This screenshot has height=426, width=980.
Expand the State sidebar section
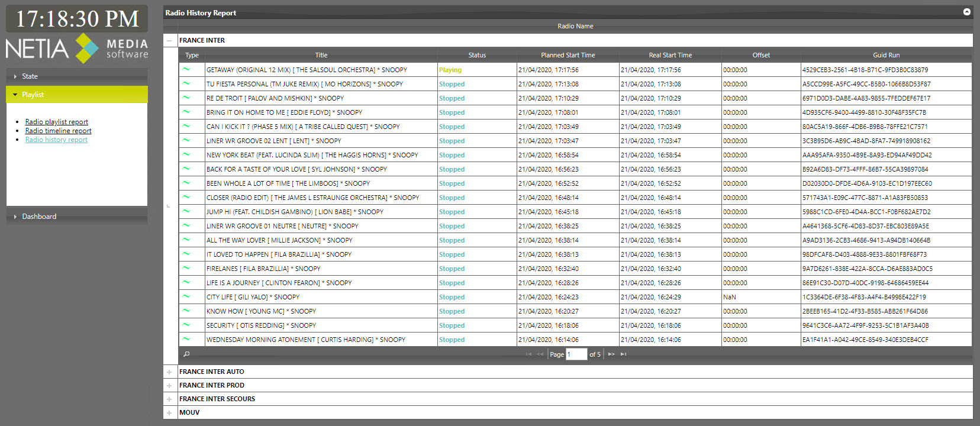coord(77,76)
